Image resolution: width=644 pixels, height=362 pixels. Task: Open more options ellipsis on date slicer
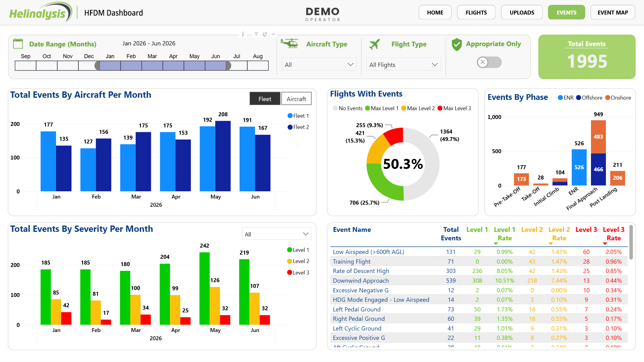click(x=273, y=34)
